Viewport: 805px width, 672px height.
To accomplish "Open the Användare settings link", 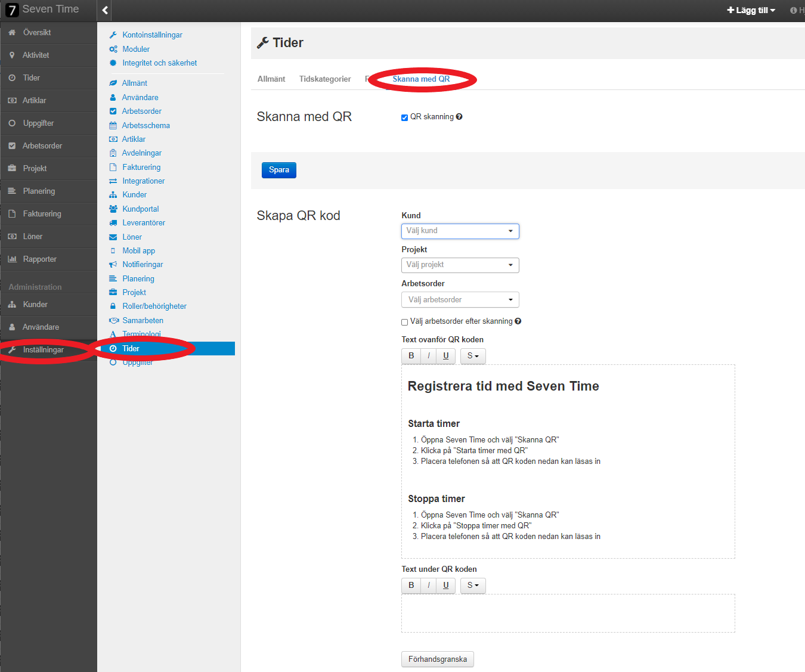I will 140,98.
